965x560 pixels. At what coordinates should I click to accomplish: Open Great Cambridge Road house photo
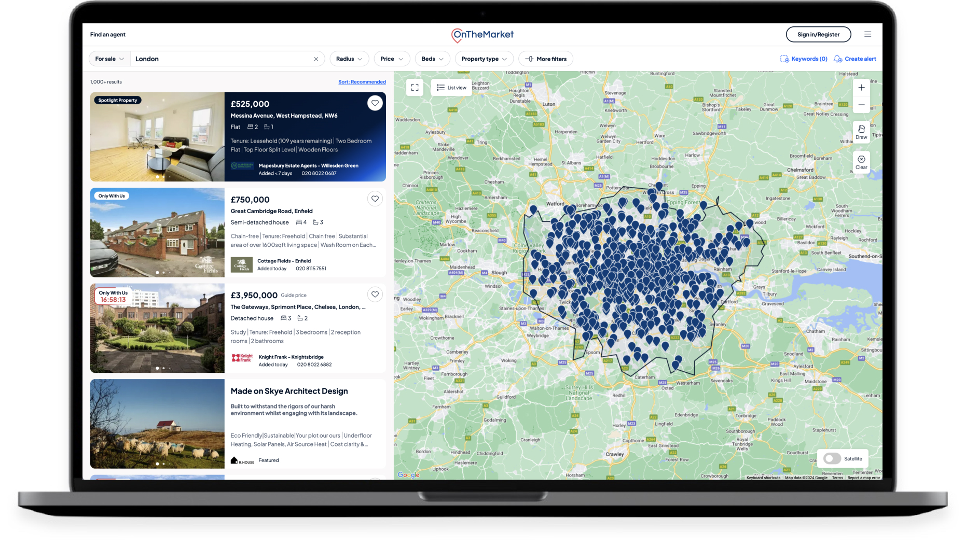click(x=157, y=232)
